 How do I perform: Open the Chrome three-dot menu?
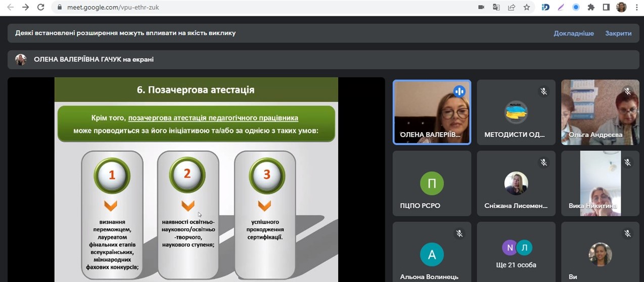635,7
